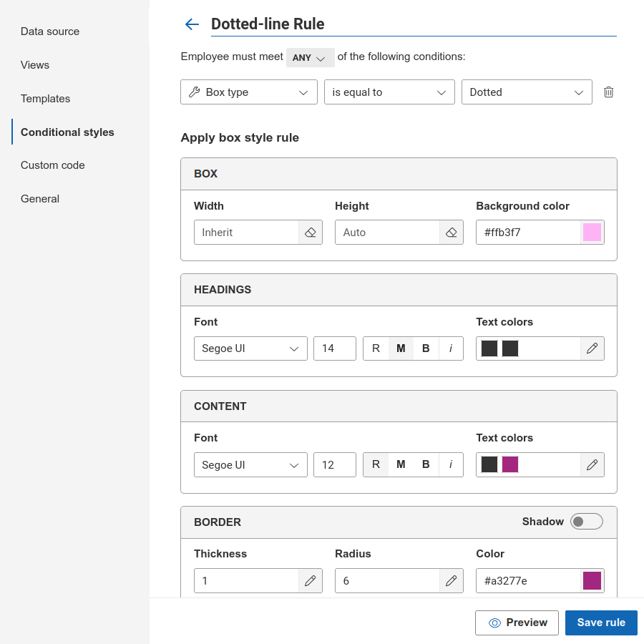Toggle italic for Content font
This screenshot has height=644, width=644.
click(x=451, y=464)
